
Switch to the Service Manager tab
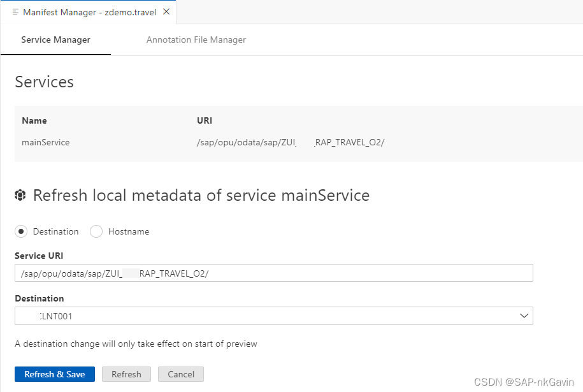tap(55, 40)
